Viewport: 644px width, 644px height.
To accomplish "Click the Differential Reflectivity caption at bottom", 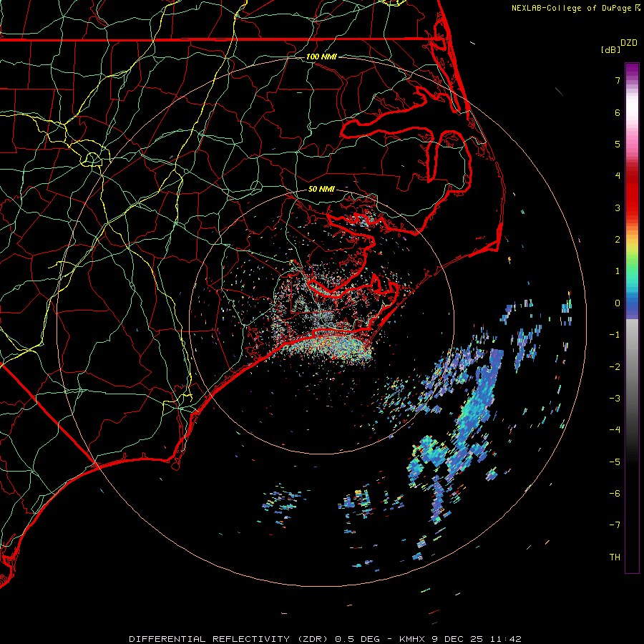I will pos(326,639).
